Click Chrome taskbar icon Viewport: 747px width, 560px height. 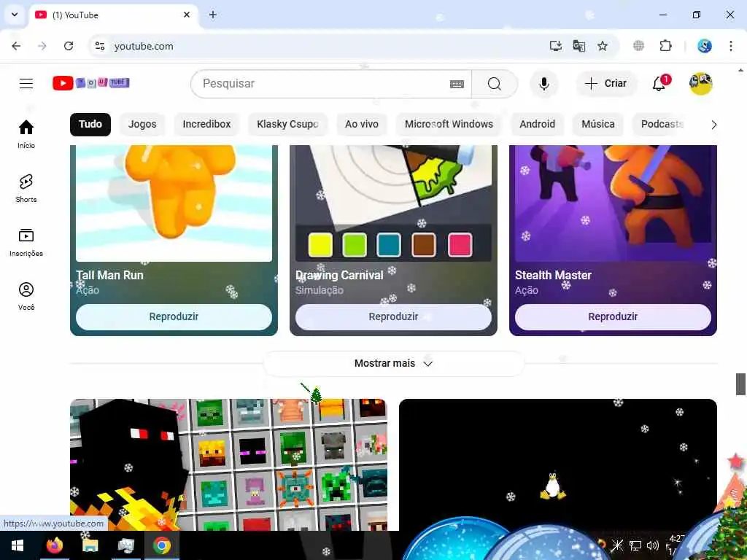click(162, 545)
